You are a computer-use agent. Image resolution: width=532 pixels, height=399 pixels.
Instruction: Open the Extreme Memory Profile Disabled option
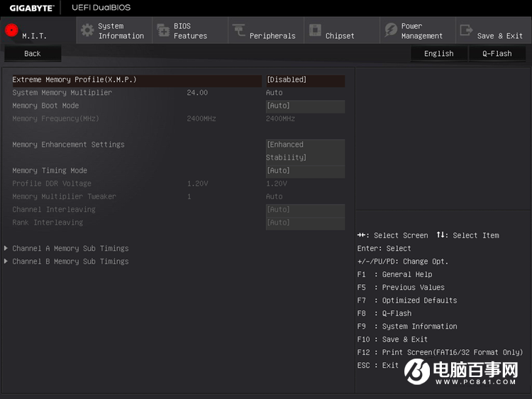click(x=304, y=80)
